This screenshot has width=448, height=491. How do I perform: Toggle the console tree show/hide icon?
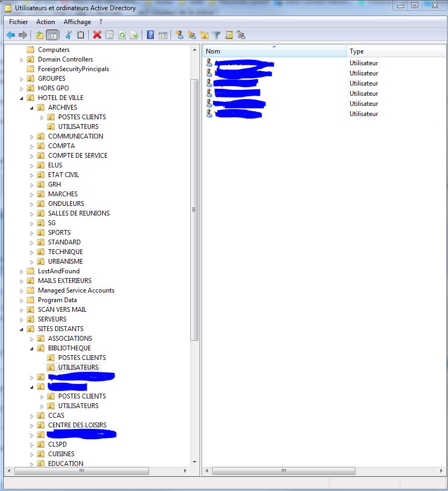(52, 35)
